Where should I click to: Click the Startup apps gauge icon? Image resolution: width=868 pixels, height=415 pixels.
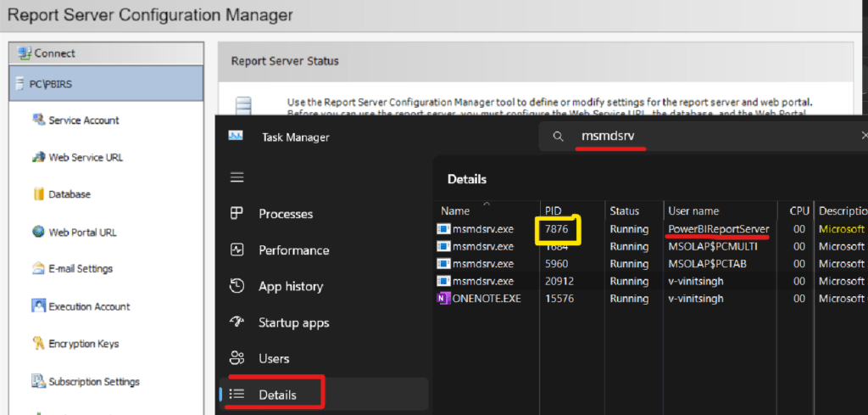pyautogui.click(x=237, y=322)
